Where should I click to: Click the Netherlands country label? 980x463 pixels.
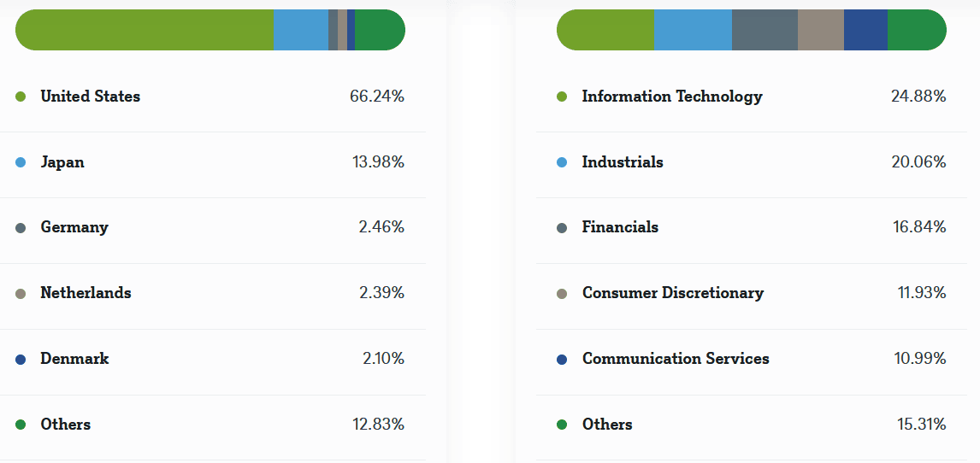[86, 293]
